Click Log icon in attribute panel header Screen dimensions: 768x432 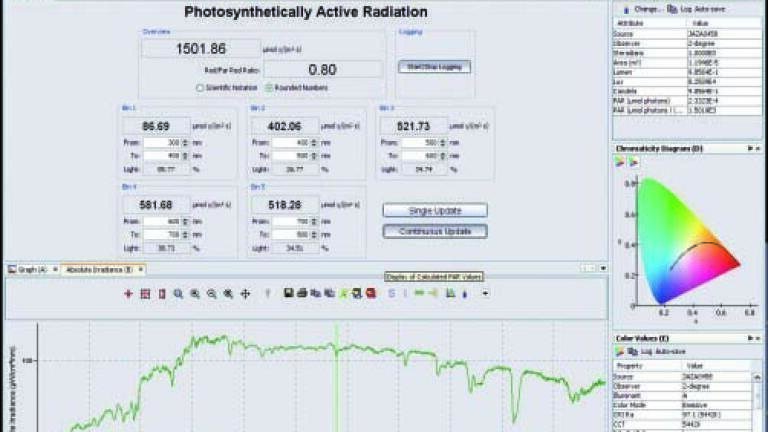pyautogui.click(x=672, y=9)
